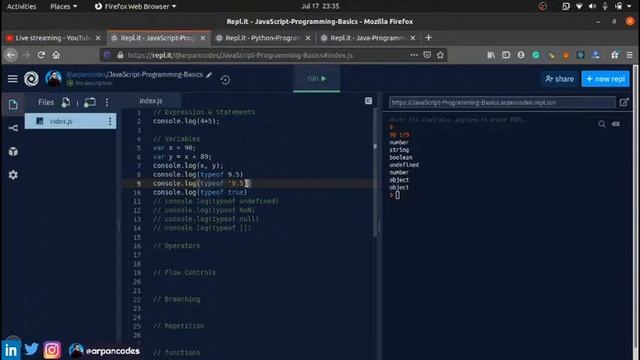The height and width of the screenshot is (360, 640).
Task: Save page to Pocket icon
Action: 427,55
